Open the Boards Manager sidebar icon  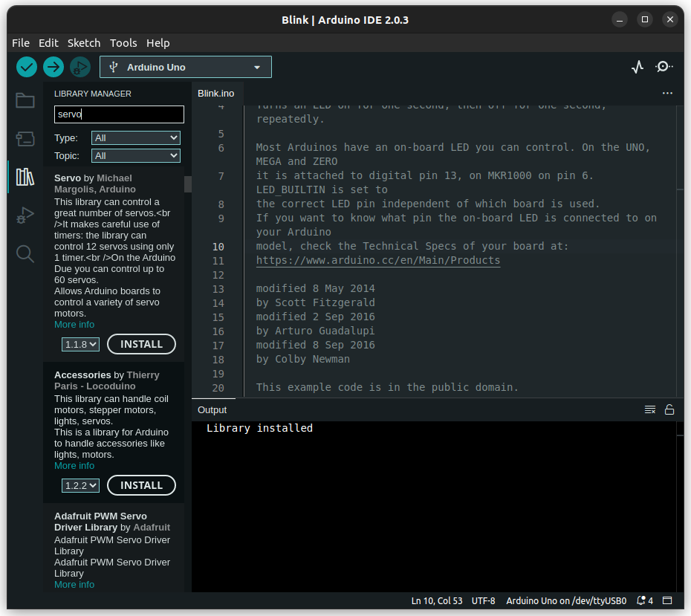(25, 139)
